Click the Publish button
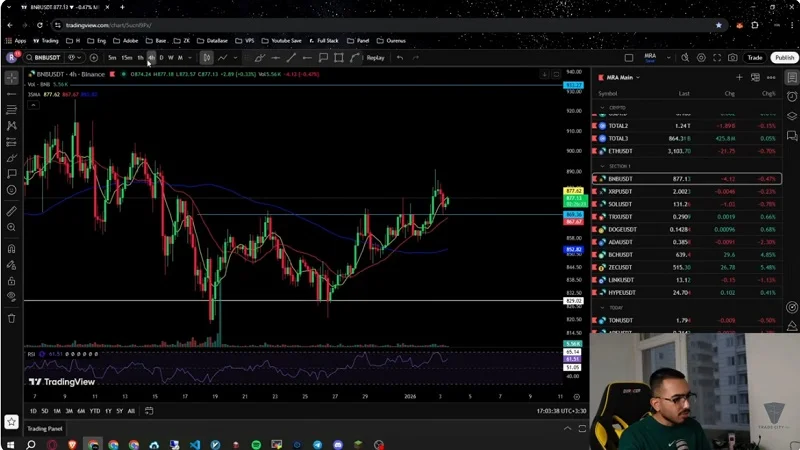 (784, 57)
